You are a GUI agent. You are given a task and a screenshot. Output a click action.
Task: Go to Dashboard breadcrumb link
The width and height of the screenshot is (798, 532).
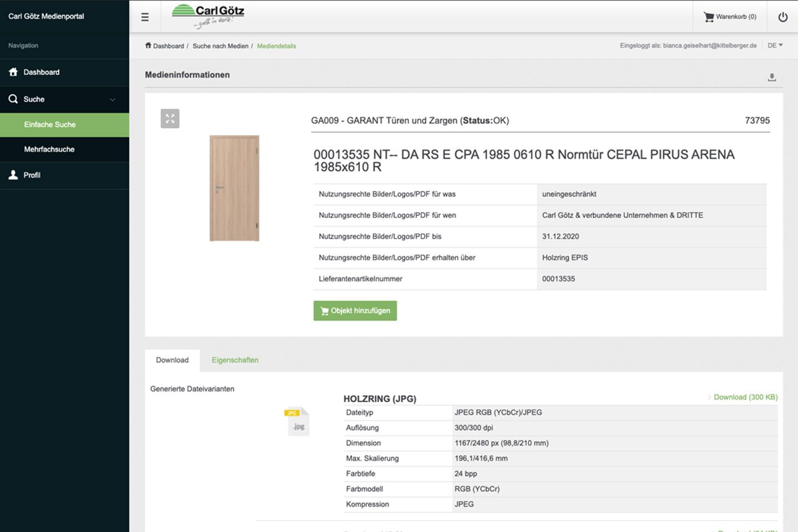pos(168,46)
